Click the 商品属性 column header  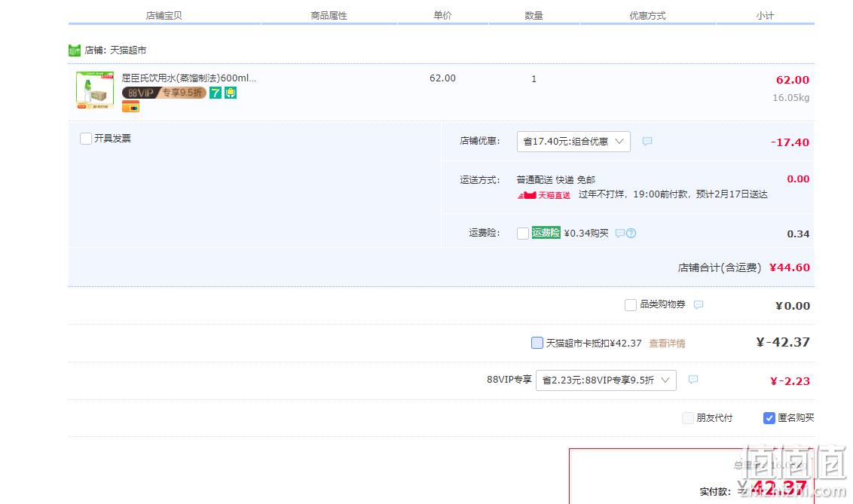tap(329, 15)
